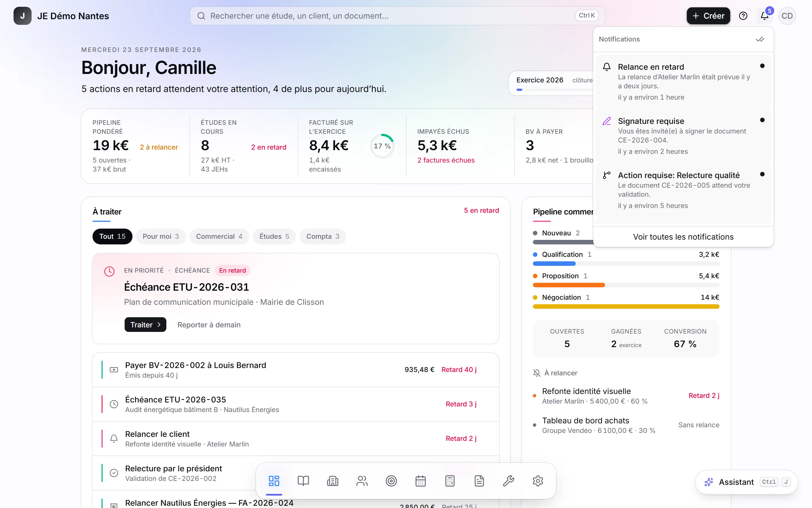Click the CD user avatar
Screen dimensions: 812x508
click(x=787, y=16)
